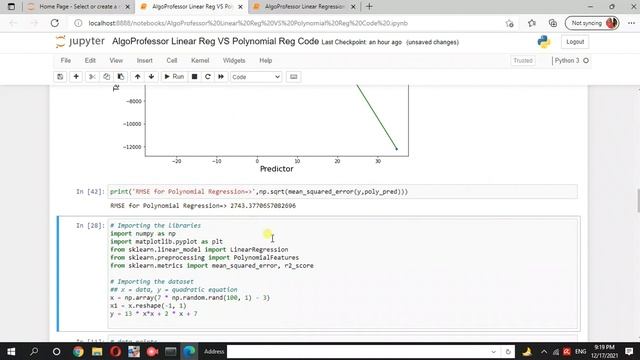This screenshot has height=360, width=640.
Task: Open the Not syncing profile button
Action: coord(592,23)
